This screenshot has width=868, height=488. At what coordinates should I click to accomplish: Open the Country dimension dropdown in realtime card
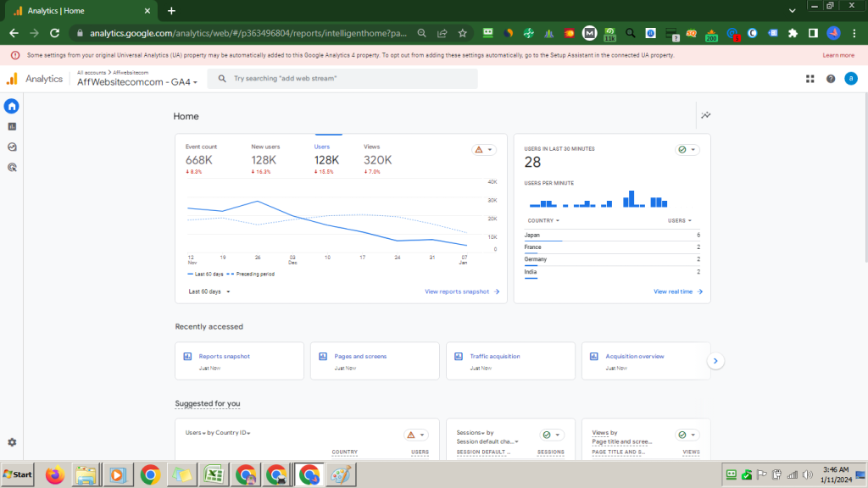[x=542, y=220]
